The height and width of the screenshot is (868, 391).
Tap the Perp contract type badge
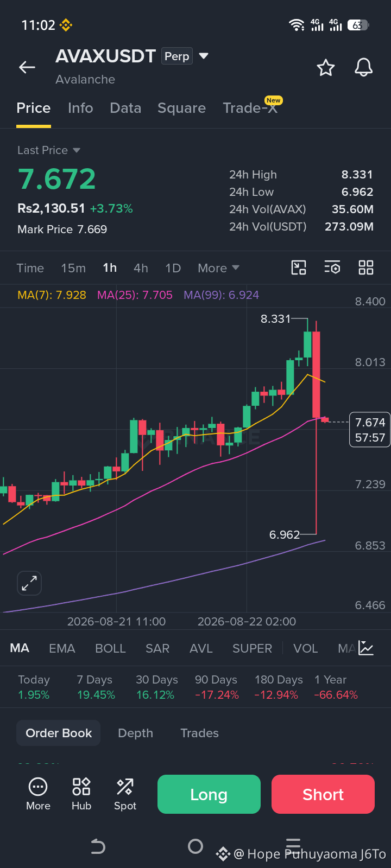[x=177, y=56]
